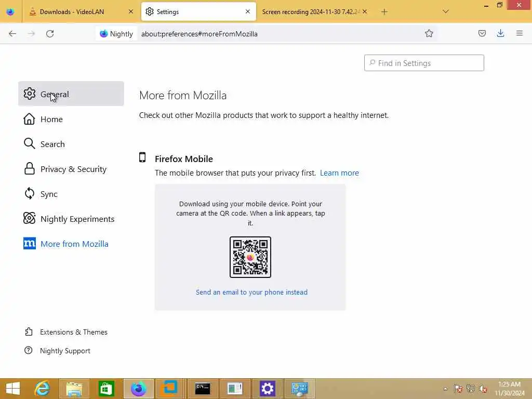This screenshot has height=399, width=532.
Task: Click the network tray icon
Action: (x=470, y=389)
